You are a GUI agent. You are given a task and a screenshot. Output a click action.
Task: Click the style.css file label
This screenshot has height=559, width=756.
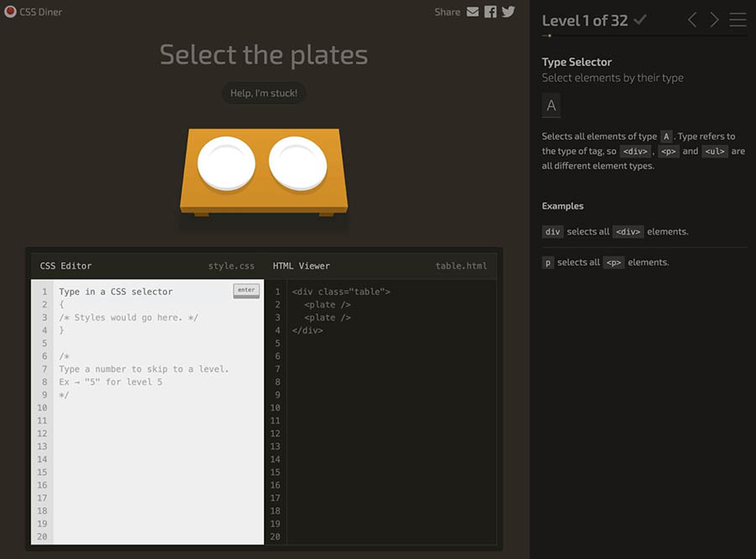(231, 266)
